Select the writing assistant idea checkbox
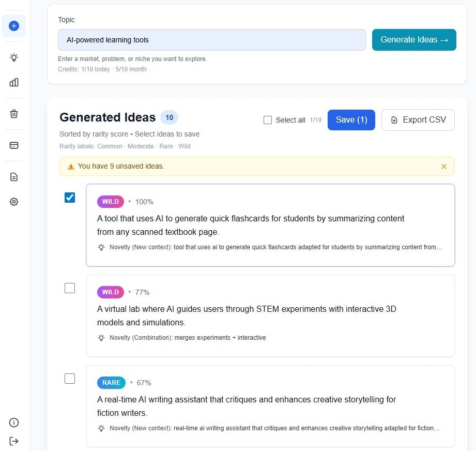The image size is (476, 451). point(70,379)
